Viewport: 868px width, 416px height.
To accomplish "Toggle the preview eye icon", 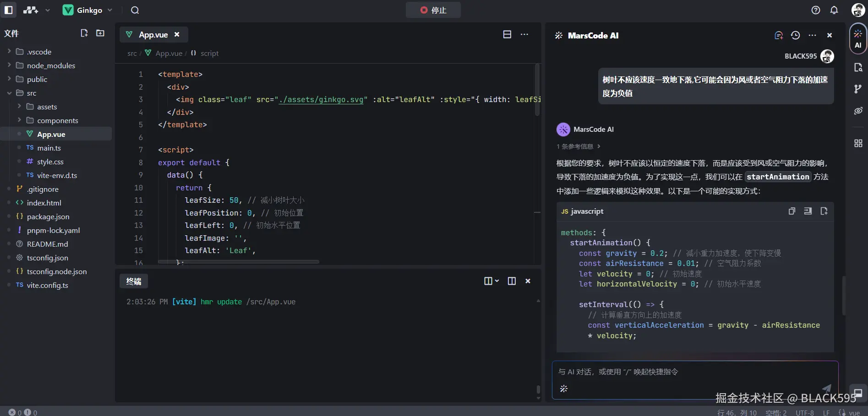I will click(858, 111).
